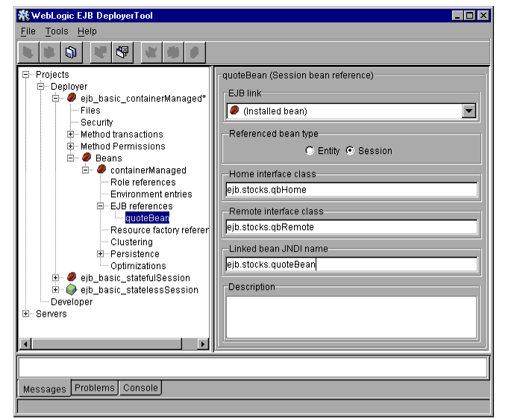This screenshot has width=532, height=419.
Task: Open the File menu
Action: coord(28,31)
